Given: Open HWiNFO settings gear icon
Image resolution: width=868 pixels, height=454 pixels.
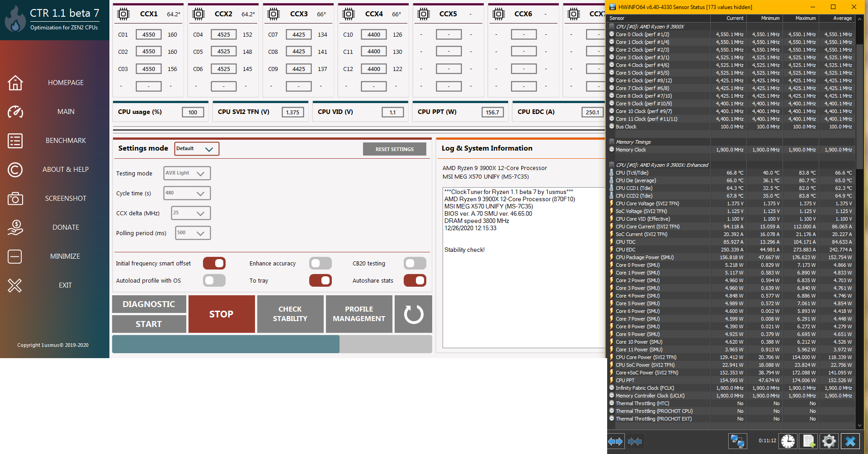Looking at the screenshot, I should click(829, 441).
